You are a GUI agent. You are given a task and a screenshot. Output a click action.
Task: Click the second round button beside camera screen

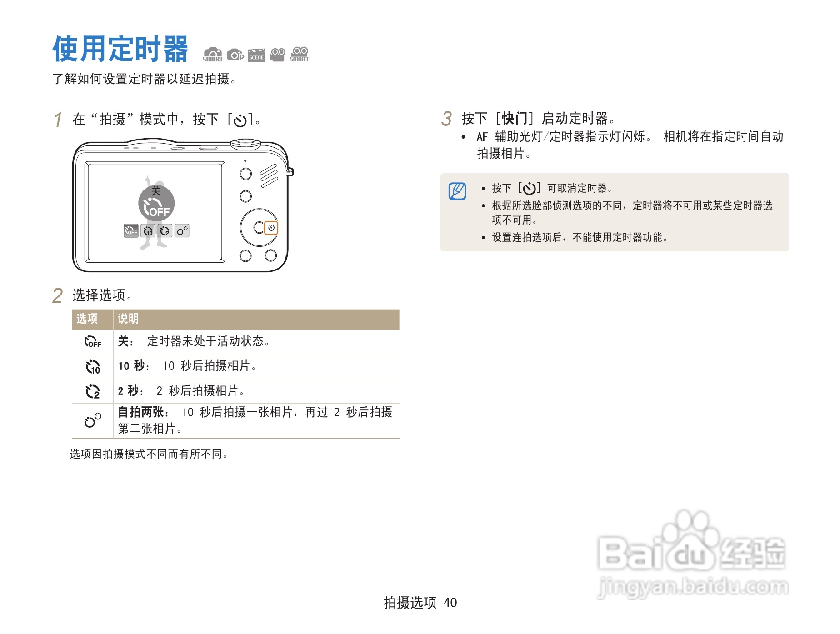coord(245,196)
